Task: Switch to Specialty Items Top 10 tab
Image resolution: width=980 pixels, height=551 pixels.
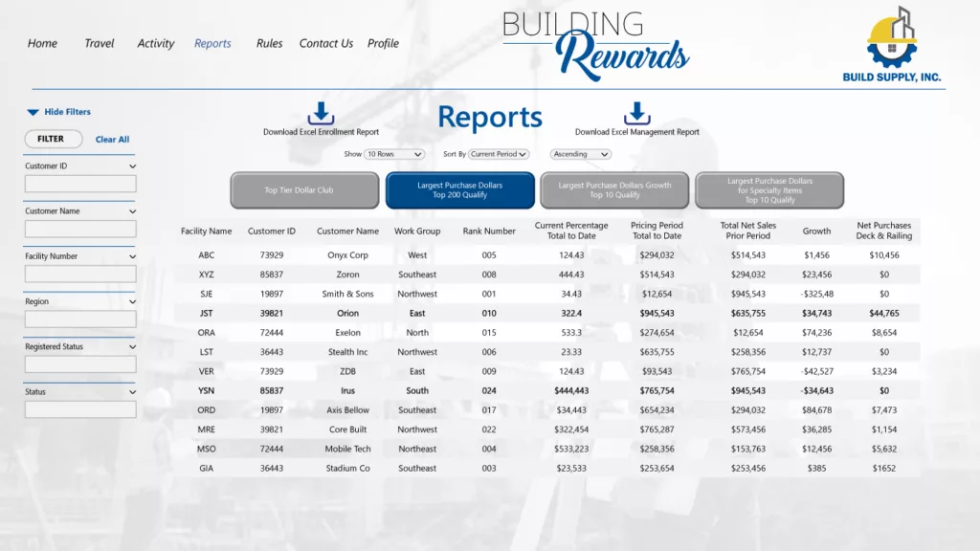Action: [x=769, y=190]
